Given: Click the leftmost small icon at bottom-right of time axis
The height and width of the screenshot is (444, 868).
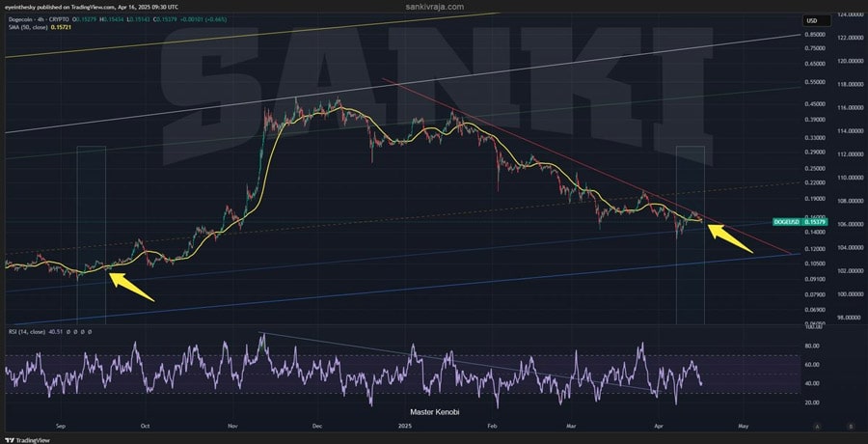Looking at the screenshot, I should click(816, 425).
